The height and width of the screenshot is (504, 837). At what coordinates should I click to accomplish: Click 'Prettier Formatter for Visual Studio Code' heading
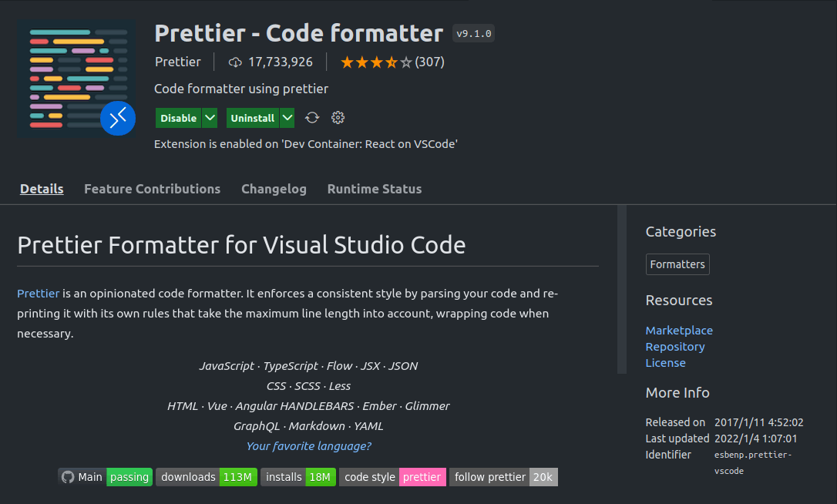[x=241, y=245]
